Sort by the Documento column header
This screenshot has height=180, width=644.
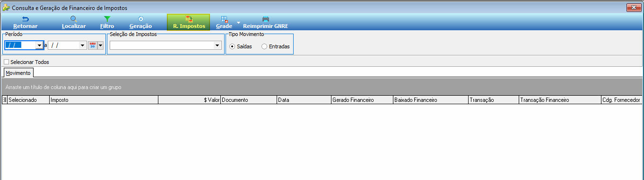[249, 100]
